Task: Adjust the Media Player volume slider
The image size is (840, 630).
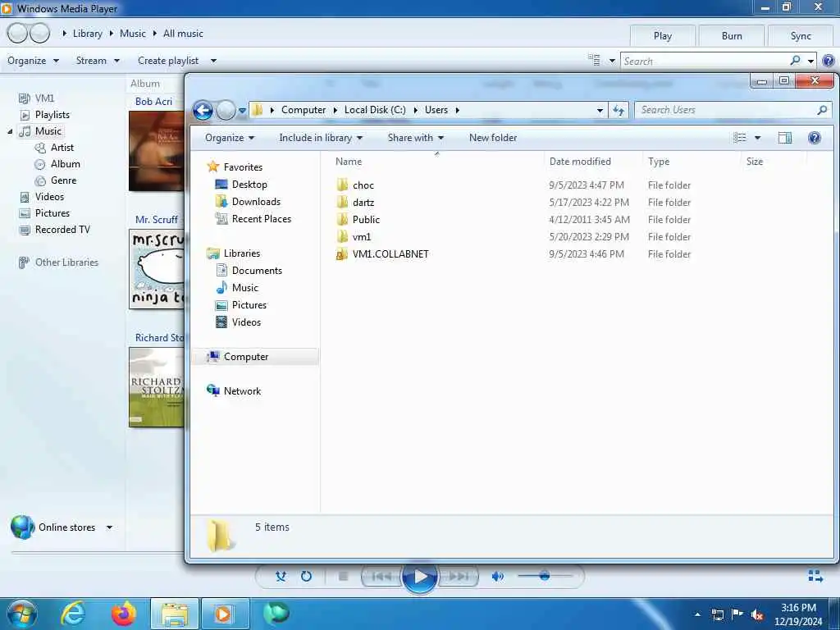Action: 545,577
